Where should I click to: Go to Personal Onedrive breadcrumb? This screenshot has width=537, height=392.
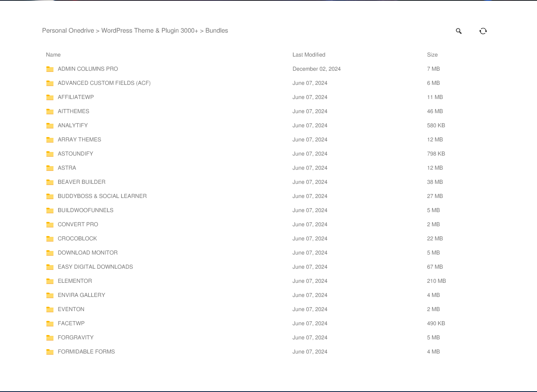[x=68, y=31]
